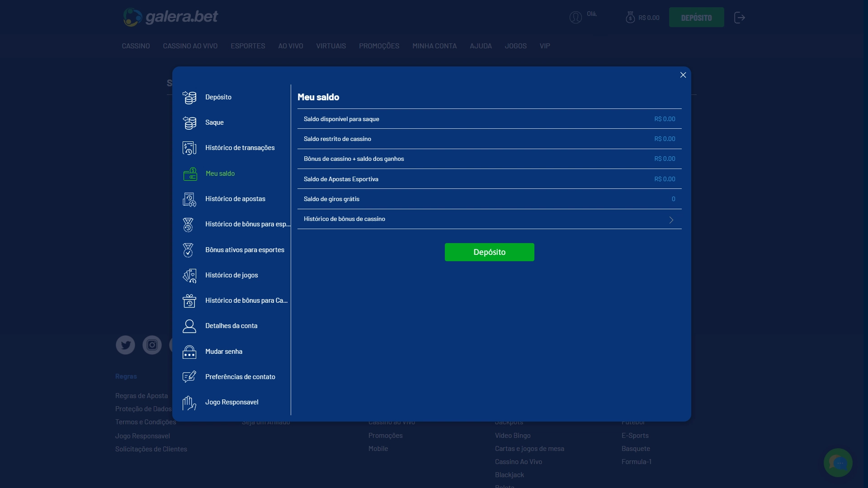Screen dimensions: 868x488
Task: Click the green Meu saldo wallet icon
Action: click(x=190, y=174)
